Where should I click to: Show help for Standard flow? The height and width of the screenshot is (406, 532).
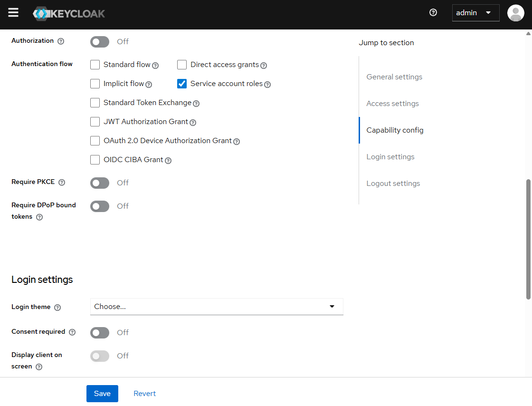click(155, 66)
